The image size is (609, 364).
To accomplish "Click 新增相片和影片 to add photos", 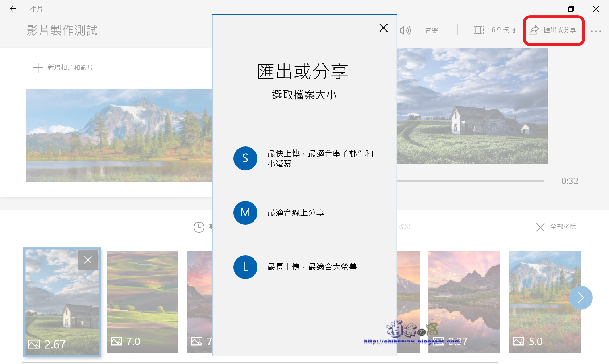I will (70, 67).
